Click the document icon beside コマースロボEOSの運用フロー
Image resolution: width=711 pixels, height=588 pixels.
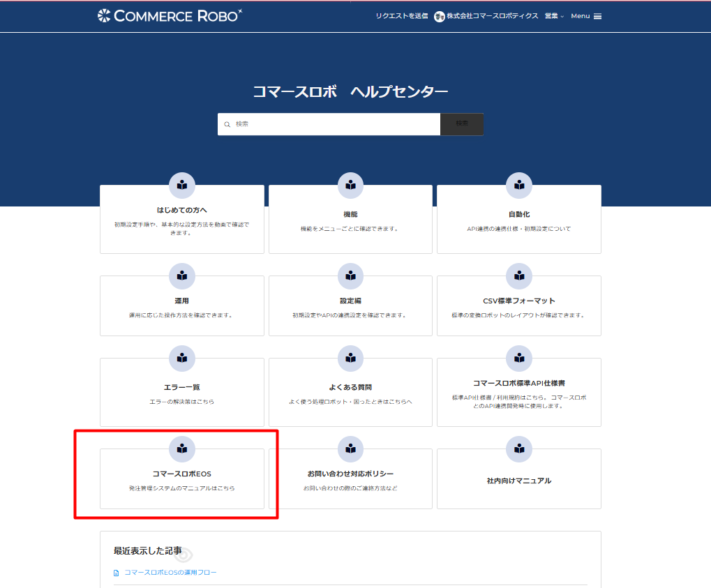point(116,573)
